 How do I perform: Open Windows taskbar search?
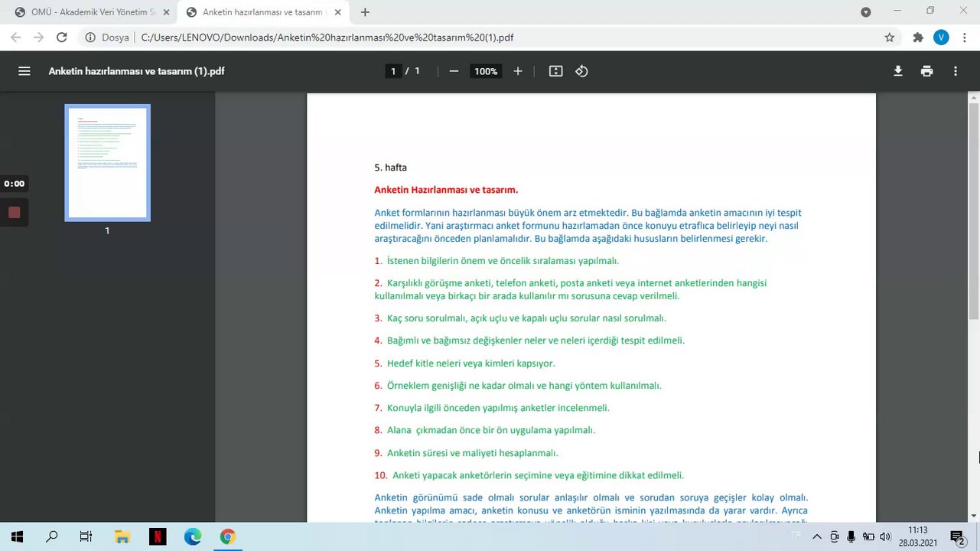[x=51, y=536]
